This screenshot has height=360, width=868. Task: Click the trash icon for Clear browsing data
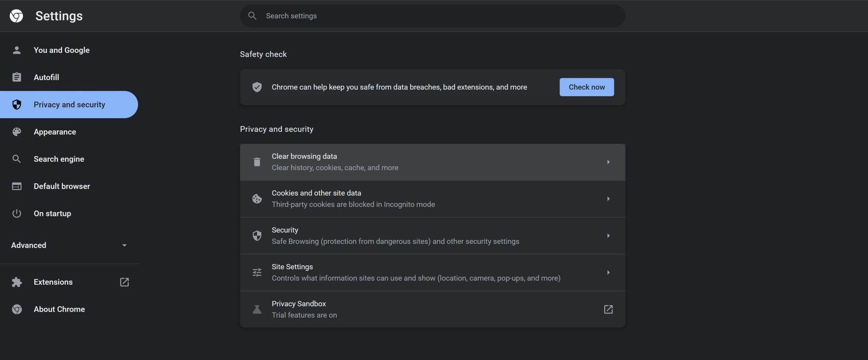coord(257,162)
